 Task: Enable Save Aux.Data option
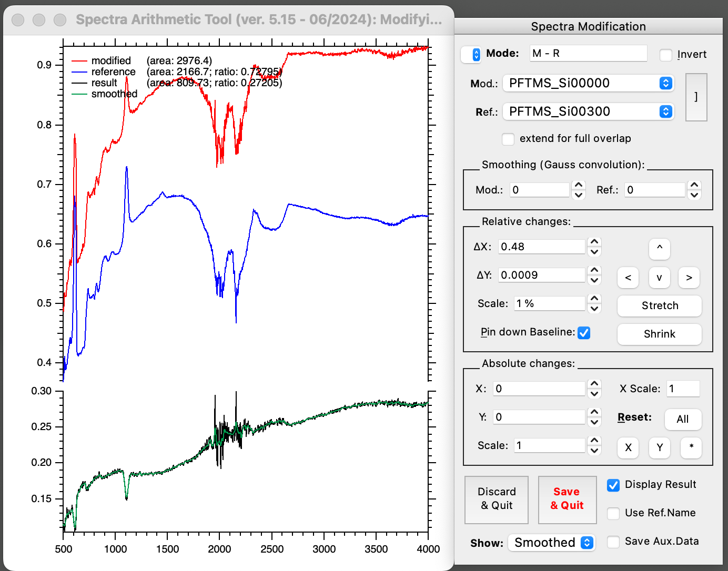613,542
